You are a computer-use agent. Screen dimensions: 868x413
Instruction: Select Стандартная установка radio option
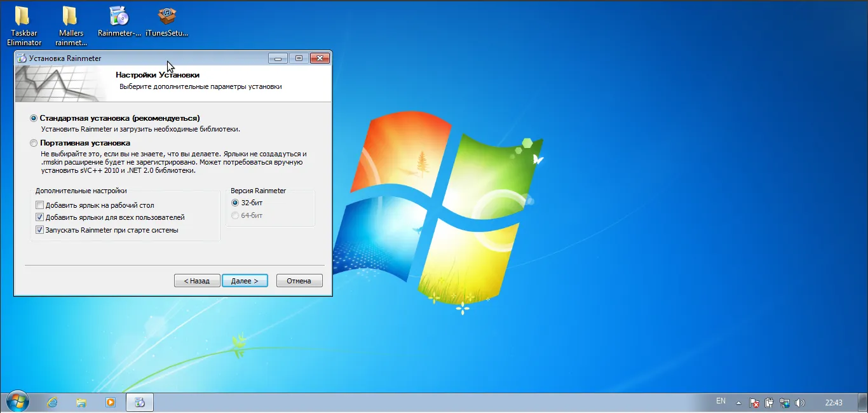pyautogui.click(x=34, y=118)
